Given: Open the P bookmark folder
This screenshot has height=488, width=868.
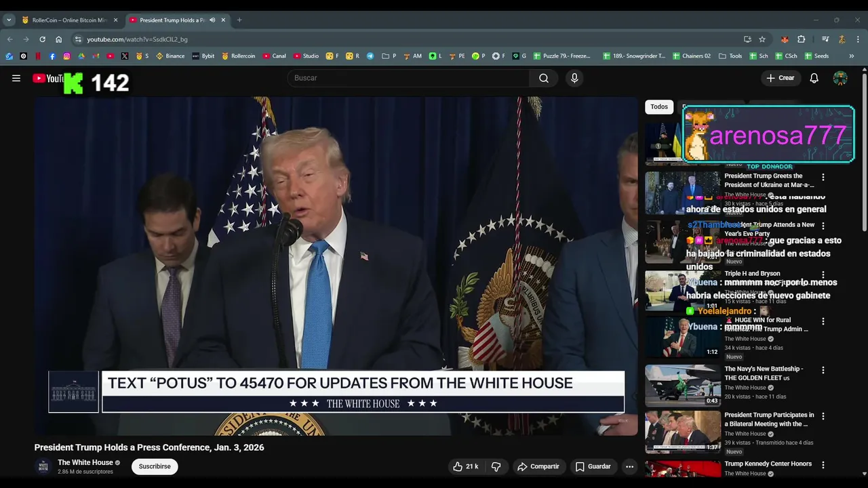Looking at the screenshot, I should tap(389, 56).
